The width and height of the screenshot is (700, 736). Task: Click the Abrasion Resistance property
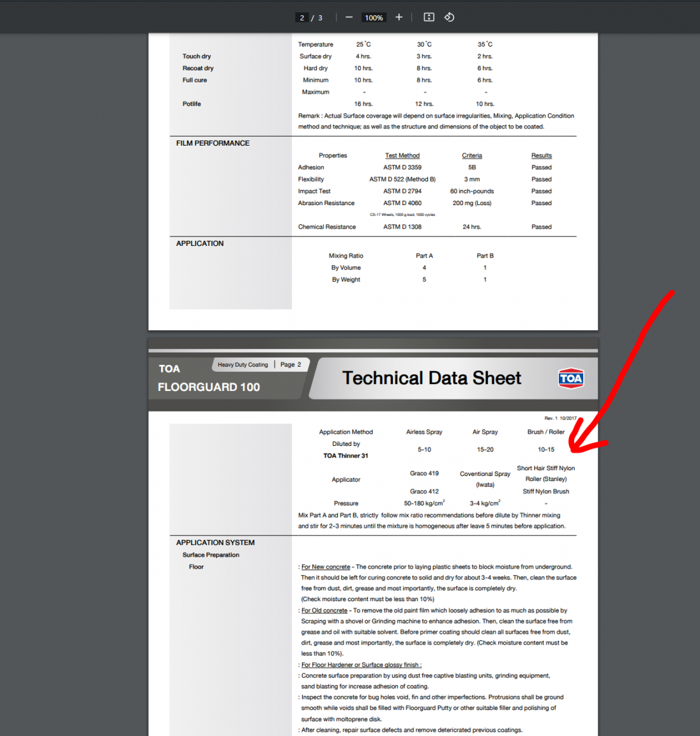326,203
